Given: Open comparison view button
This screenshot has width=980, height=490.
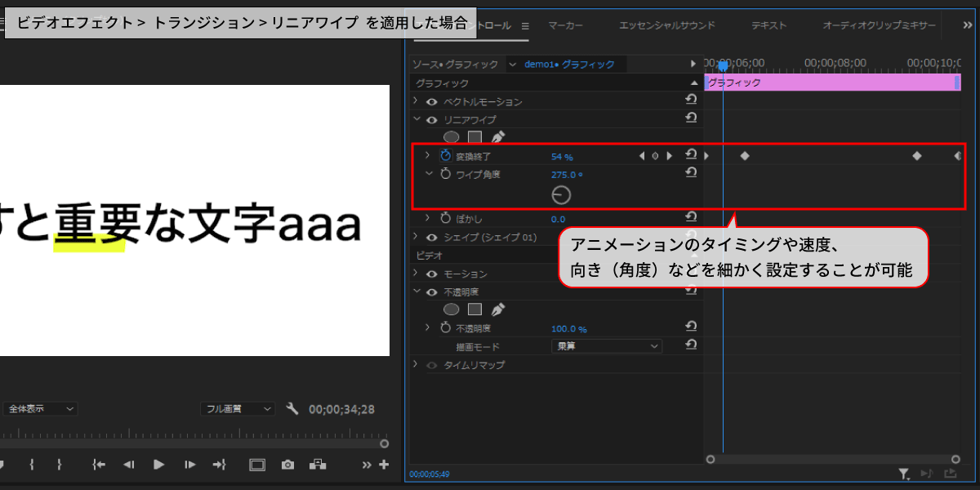Looking at the screenshot, I should (x=318, y=465).
